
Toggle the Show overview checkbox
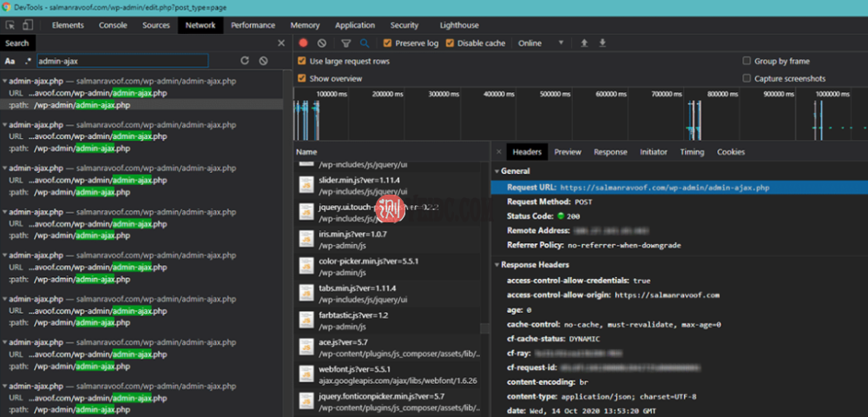pyautogui.click(x=302, y=79)
